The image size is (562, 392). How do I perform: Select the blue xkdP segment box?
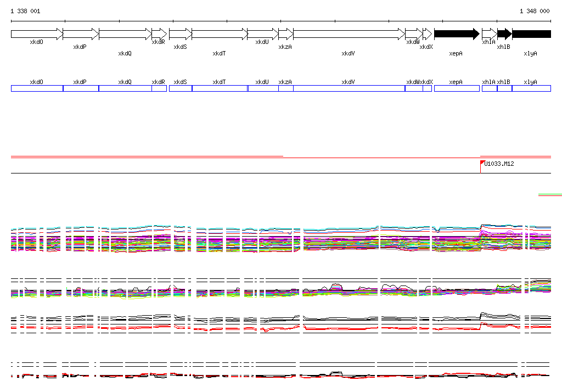coord(81,88)
